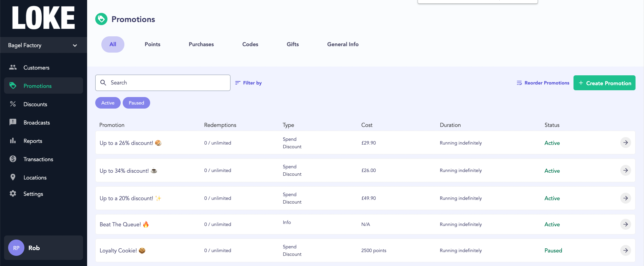The width and height of the screenshot is (644, 266).
Task: Click the Promotions tag icon in sidebar
Action: (13, 85)
